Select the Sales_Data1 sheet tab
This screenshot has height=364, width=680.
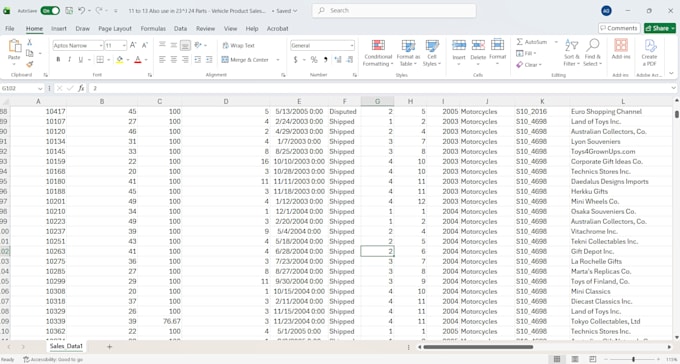point(66,346)
